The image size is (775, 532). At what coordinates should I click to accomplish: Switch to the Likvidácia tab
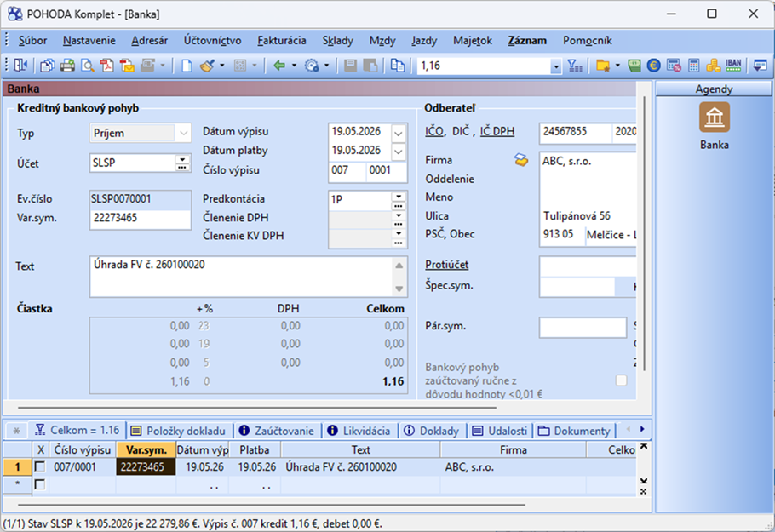tap(359, 431)
